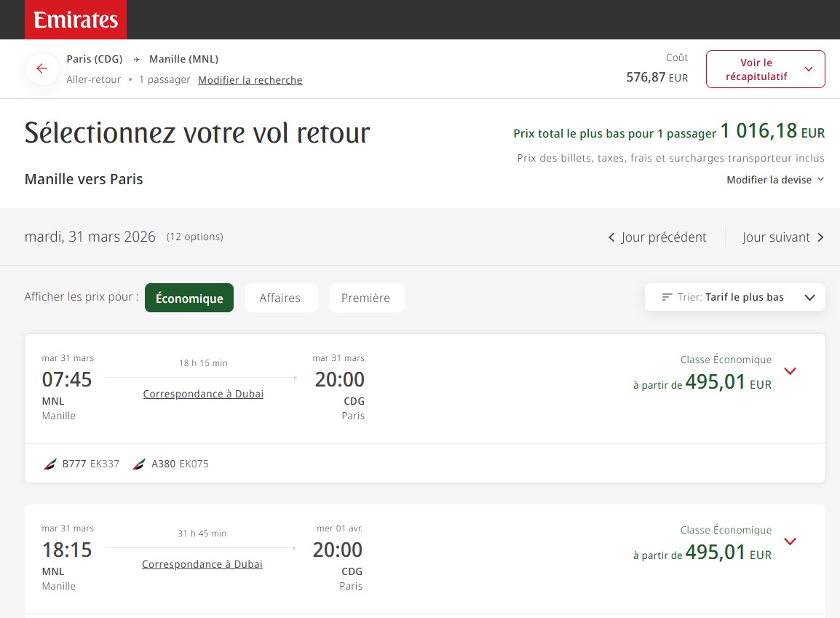Open Correspondance à Dubai link on 07:45 flight
The width and height of the screenshot is (840, 618).
(x=203, y=394)
